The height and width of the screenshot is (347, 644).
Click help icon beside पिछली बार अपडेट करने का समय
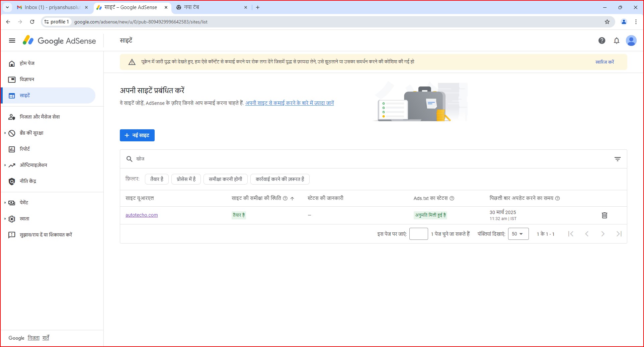pos(558,198)
